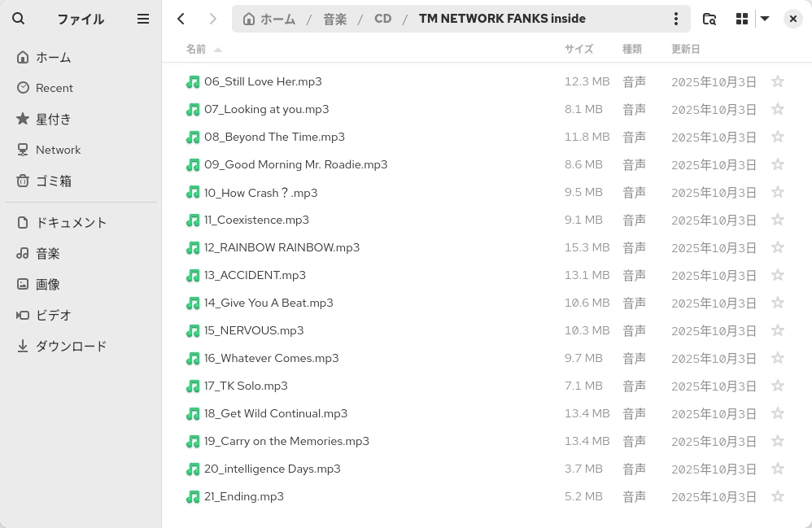Expand the view options dropdown arrow
Image resolution: width=812 pixels, height=528 pixels.
coord(765,19)
